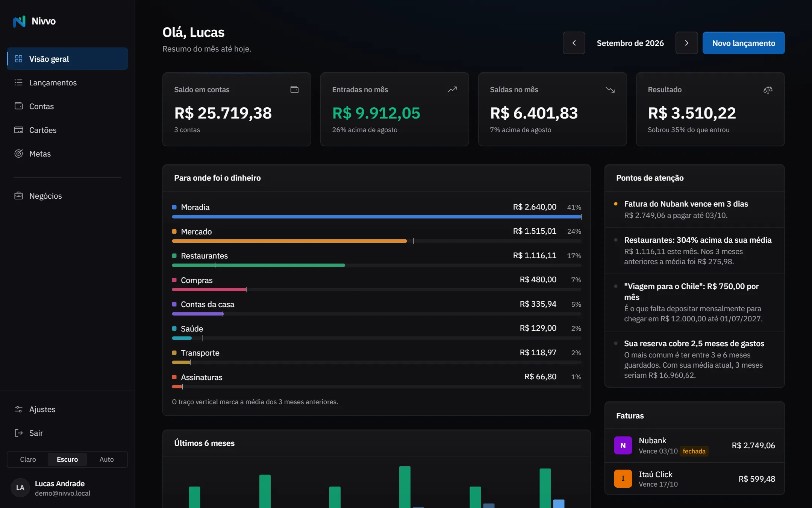Click the balance scale icon on Resultado
Viewport: 812px width, 508px height.
coord(768,90)
